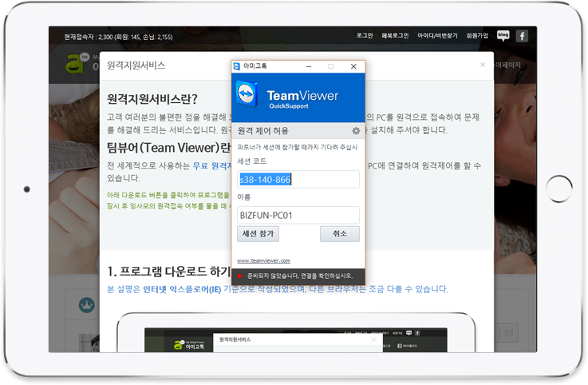Screen dimensions: 588x385
Task: Close the 아미고톡 TeamViewer window
Action: pyautogui.click(x=353, y=66)
